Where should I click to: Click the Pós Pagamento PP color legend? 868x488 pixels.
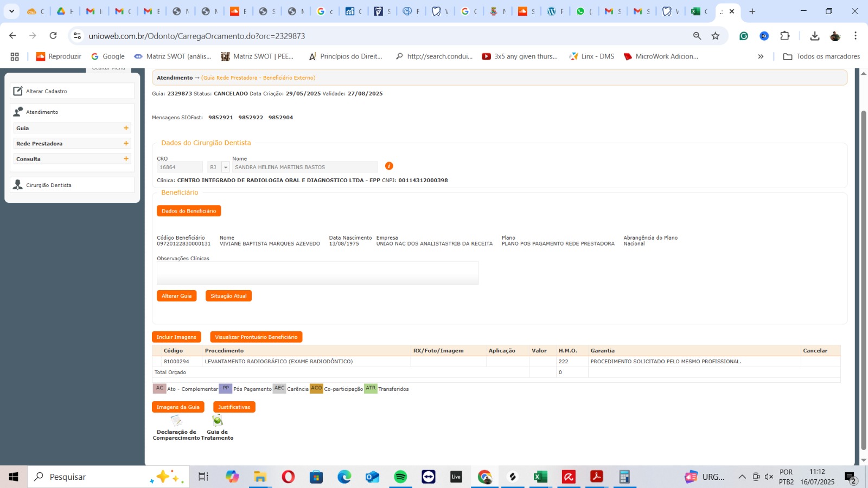point(226,388)
